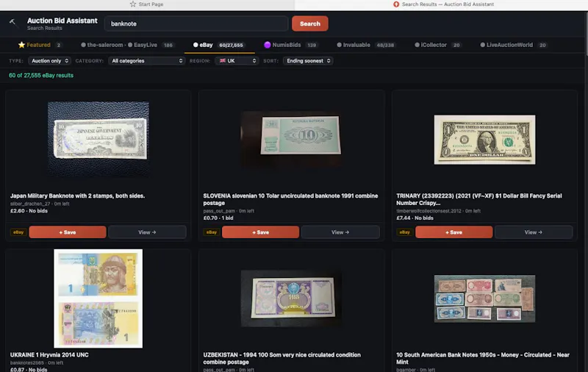Switch to the NumisBids tab
588x372 pixels.
291,45
